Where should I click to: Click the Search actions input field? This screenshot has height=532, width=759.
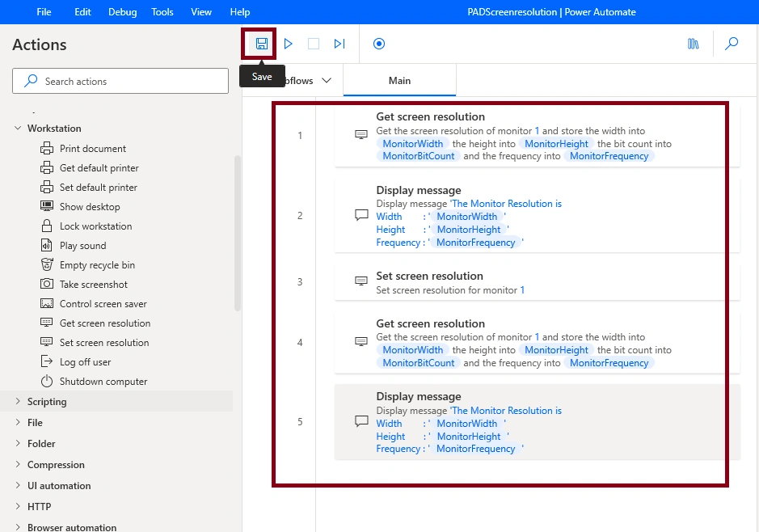point(120,81)
